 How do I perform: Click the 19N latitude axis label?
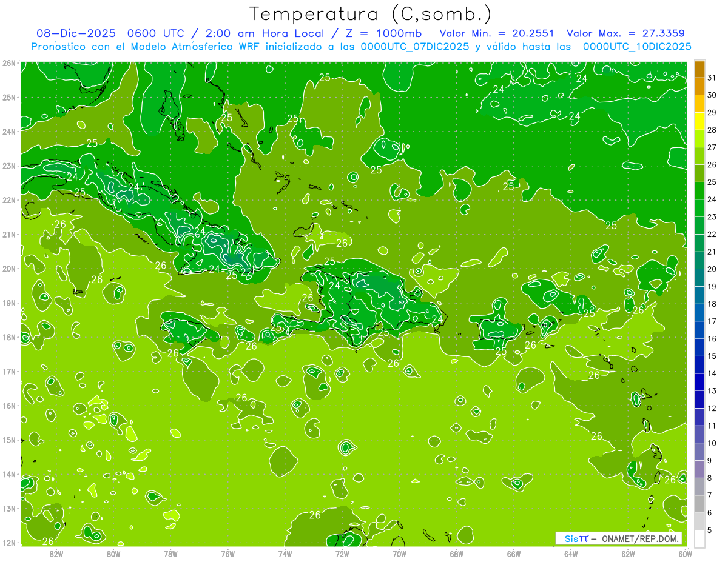(x=8, y=303)
